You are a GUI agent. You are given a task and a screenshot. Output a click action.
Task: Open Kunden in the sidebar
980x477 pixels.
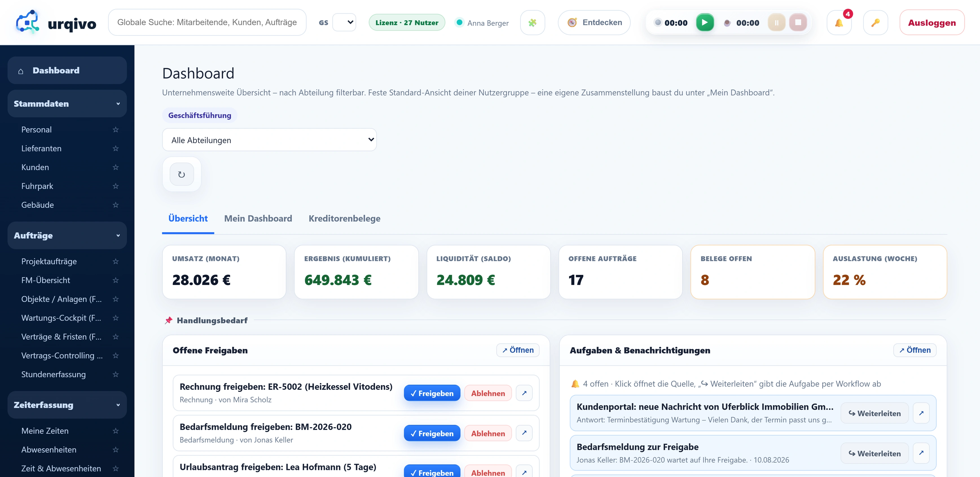(35, 167)
